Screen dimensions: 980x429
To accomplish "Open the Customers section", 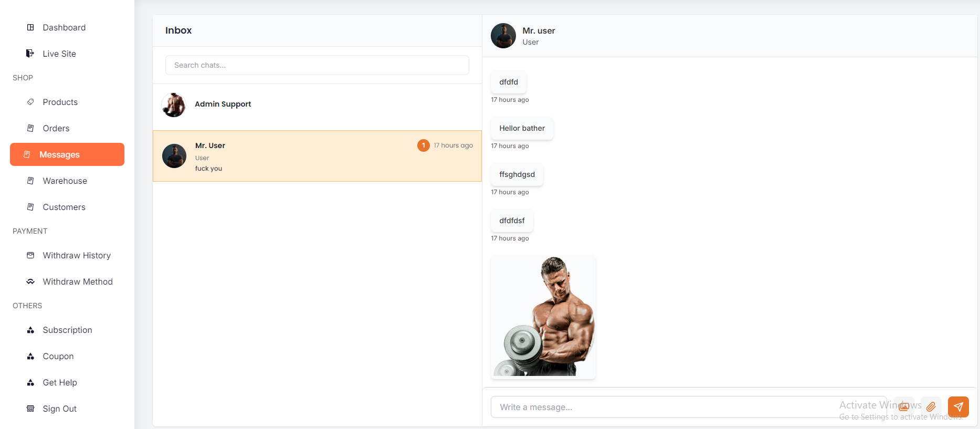I will (x=64, y=207).
